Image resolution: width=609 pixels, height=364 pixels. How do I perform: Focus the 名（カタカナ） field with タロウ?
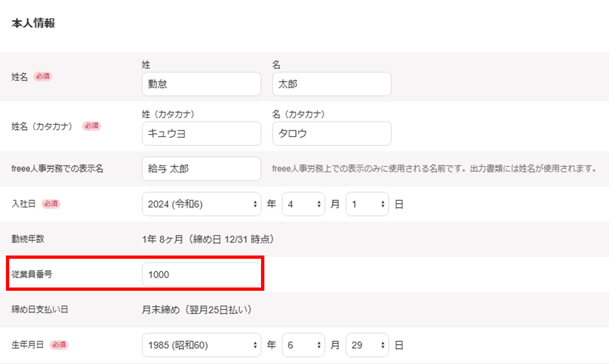pos(332,133)
